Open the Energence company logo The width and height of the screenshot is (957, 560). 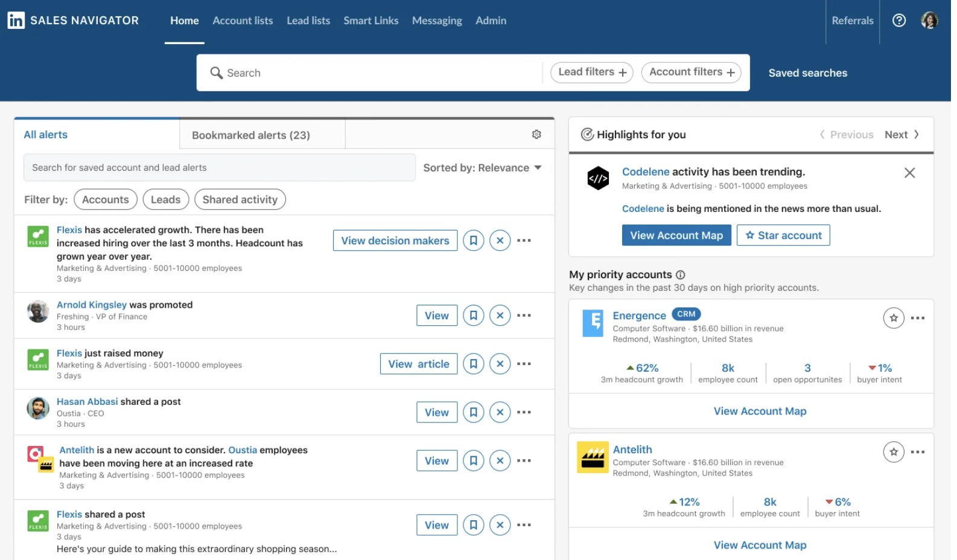(x=593, y=323)
